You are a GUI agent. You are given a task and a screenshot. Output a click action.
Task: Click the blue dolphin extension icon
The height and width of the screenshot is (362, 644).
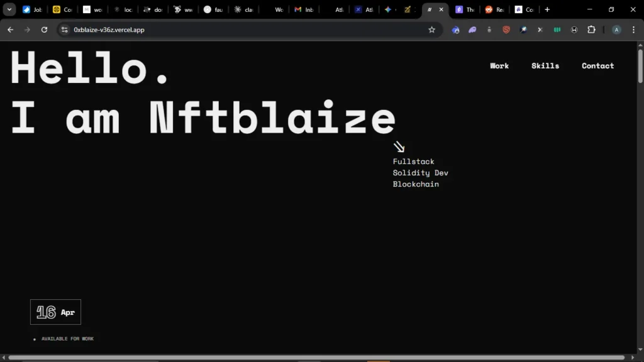455,30
